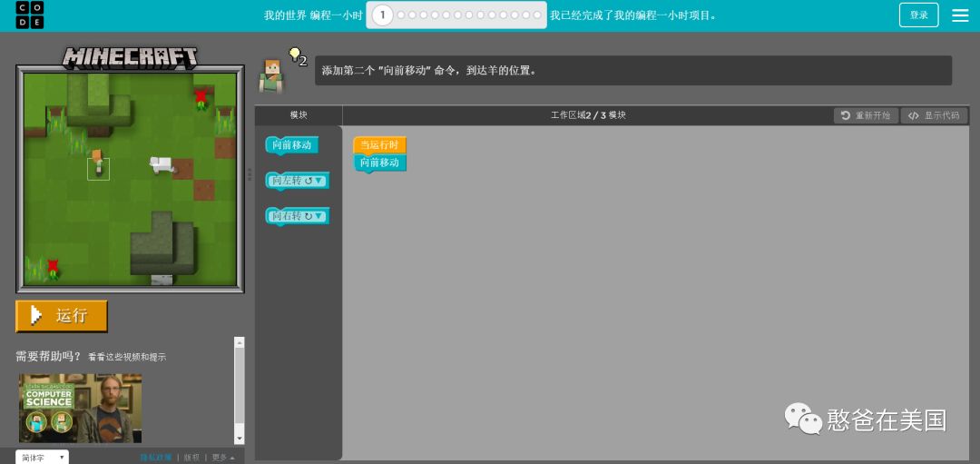Click the 运行 run button
This screenshot has height=464, width=980.
pyautogui.click(x=62, y=316)
